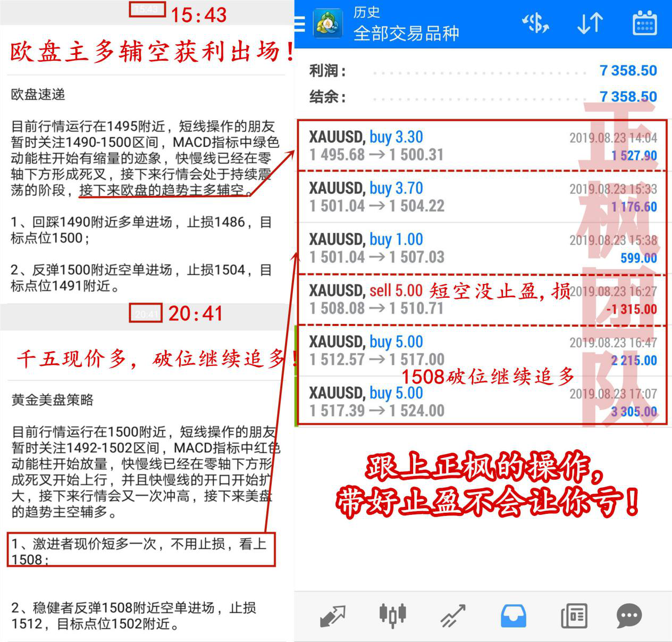The image size is (672, 642).
Task: Select the XAUUSD buy 1.00 trade row
Action: point(483,248)
